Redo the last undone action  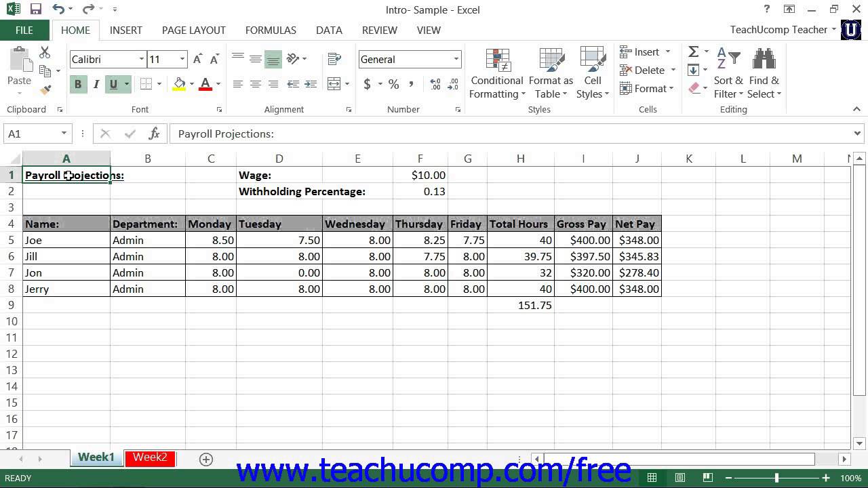tap(88, 9)
